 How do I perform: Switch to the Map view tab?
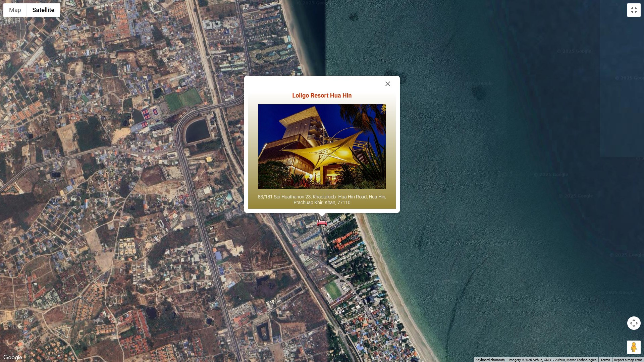(15, 10)
